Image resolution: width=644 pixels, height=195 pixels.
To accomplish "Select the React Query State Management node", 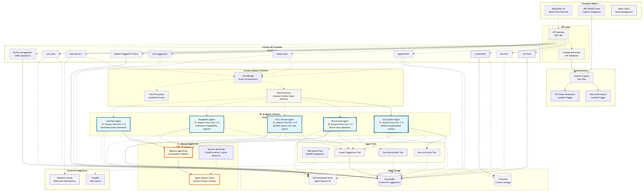I will coord(624,10).
